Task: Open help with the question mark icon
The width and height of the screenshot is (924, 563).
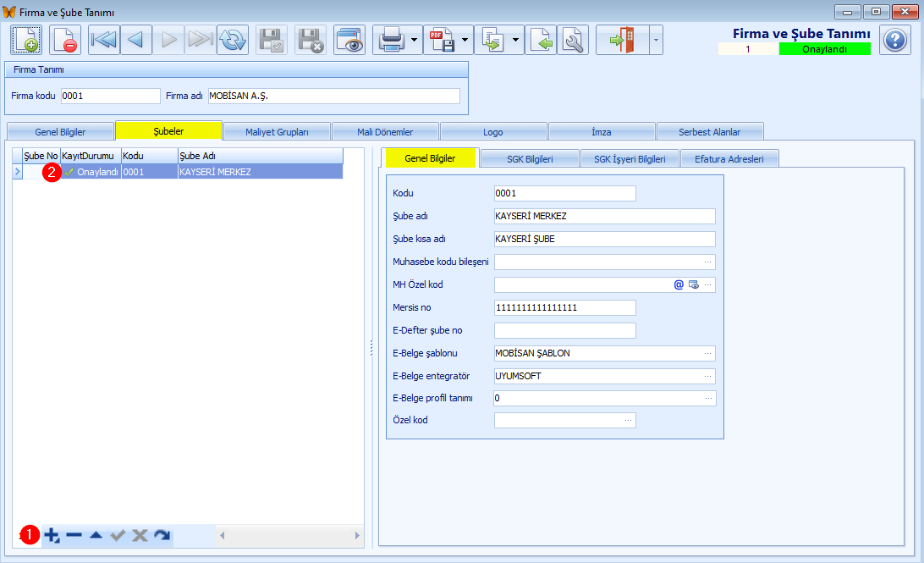Action: pos(895,40)
